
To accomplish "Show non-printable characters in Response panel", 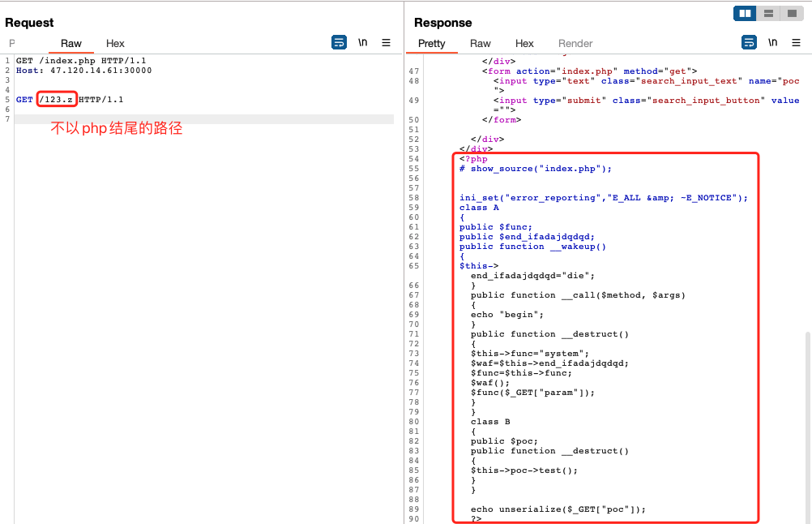I will [773, 43].
